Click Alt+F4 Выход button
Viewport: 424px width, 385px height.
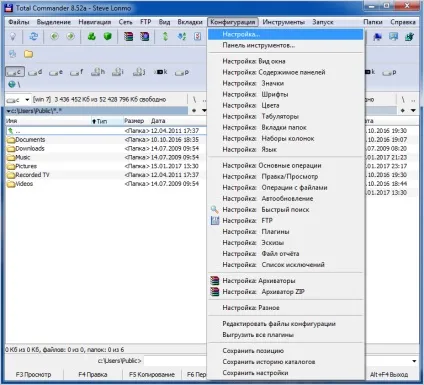[389, 374]
